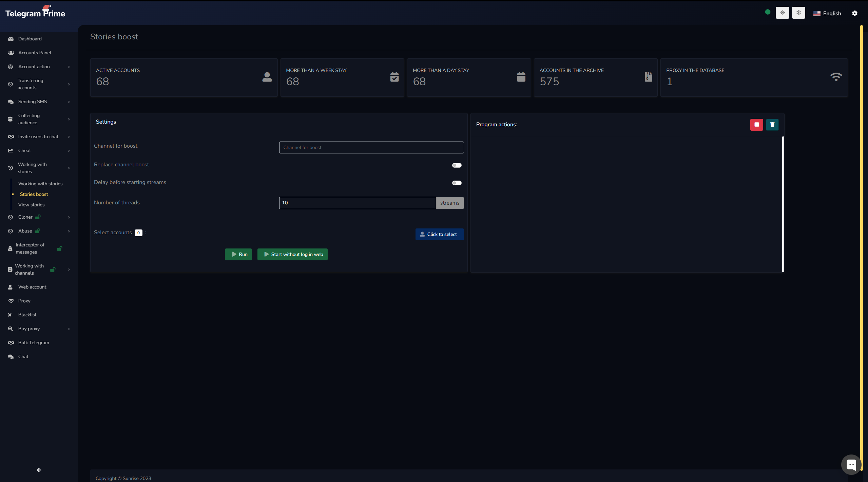Click the trash icon to clear program actions

pyautogui.click(x=772, y=125)
